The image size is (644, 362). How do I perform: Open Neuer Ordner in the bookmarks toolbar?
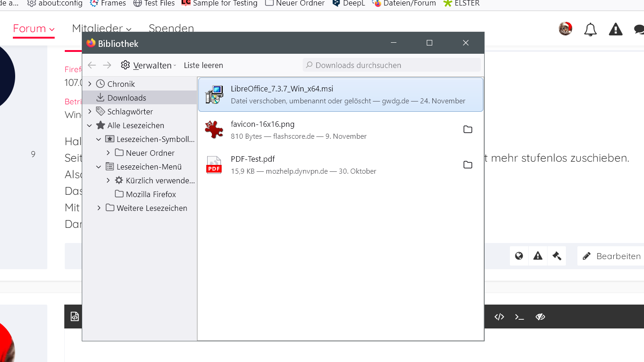295,4
